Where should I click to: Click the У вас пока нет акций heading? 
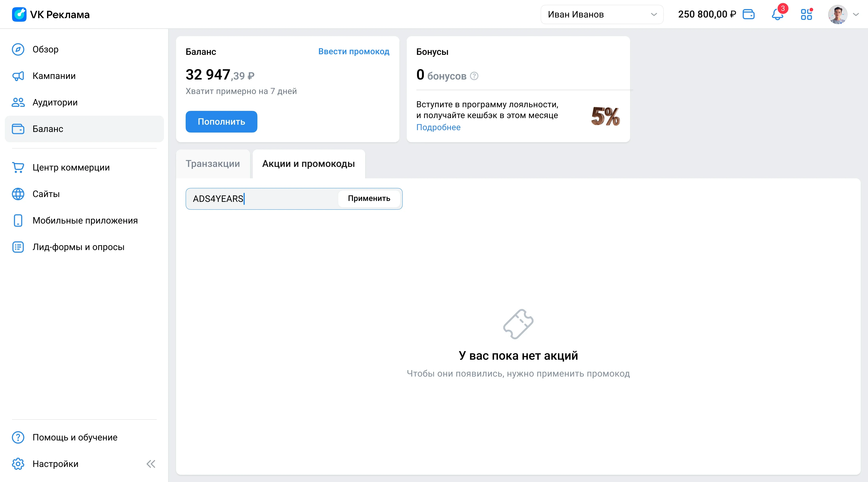click(518, 356)
